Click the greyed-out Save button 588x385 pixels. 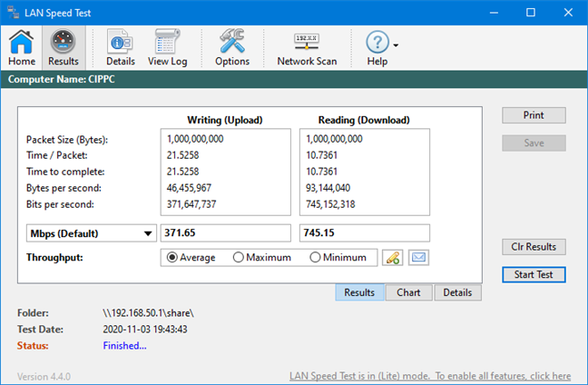tap(534, 143)
